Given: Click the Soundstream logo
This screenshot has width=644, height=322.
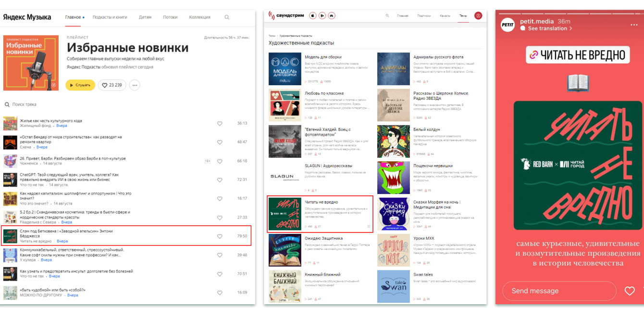Looking at the screenshot, I should pos(286,15).
